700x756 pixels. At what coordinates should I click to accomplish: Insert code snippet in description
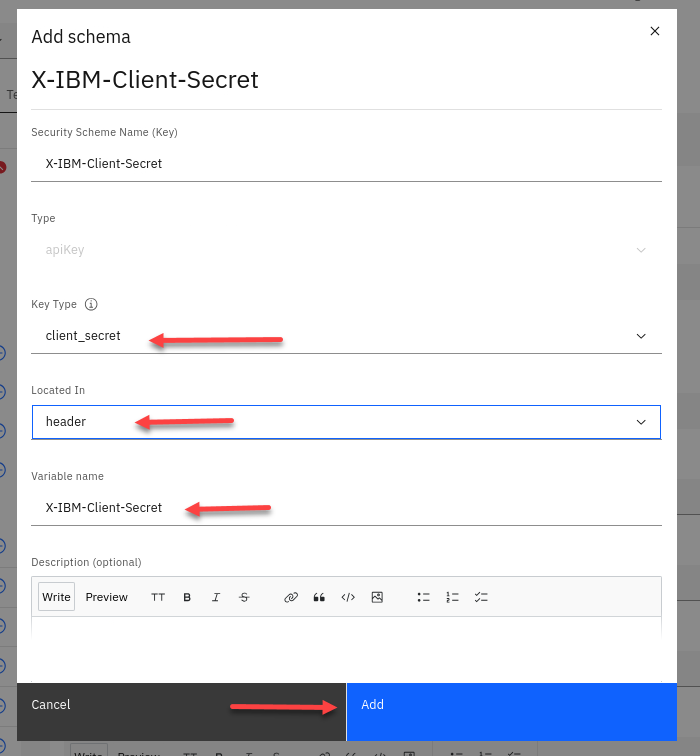point(348,597)
